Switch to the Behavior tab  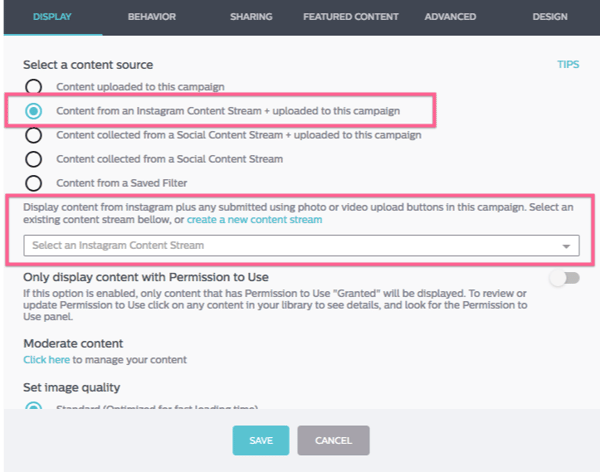click(152, 17)
